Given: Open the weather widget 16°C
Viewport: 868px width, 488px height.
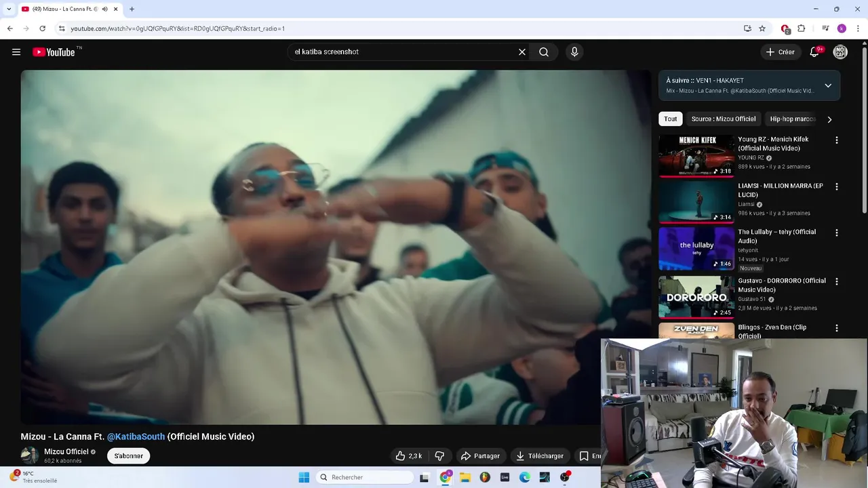Looking at the screenshot, I should click(x=33, y=477).
